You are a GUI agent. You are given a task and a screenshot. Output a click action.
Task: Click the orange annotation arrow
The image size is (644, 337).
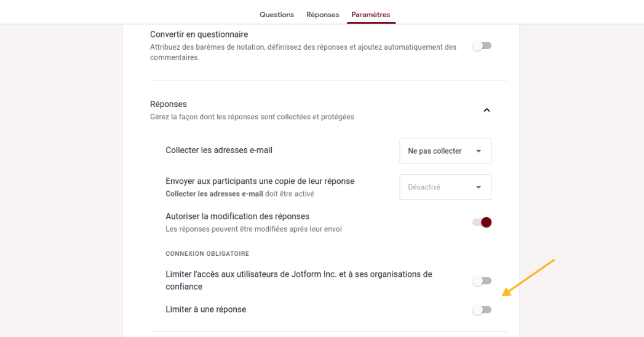point(529,277)
